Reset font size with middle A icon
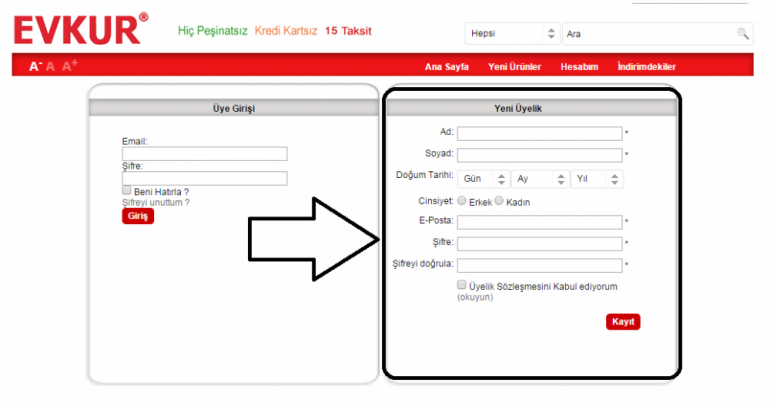 (x=51, y=66)
